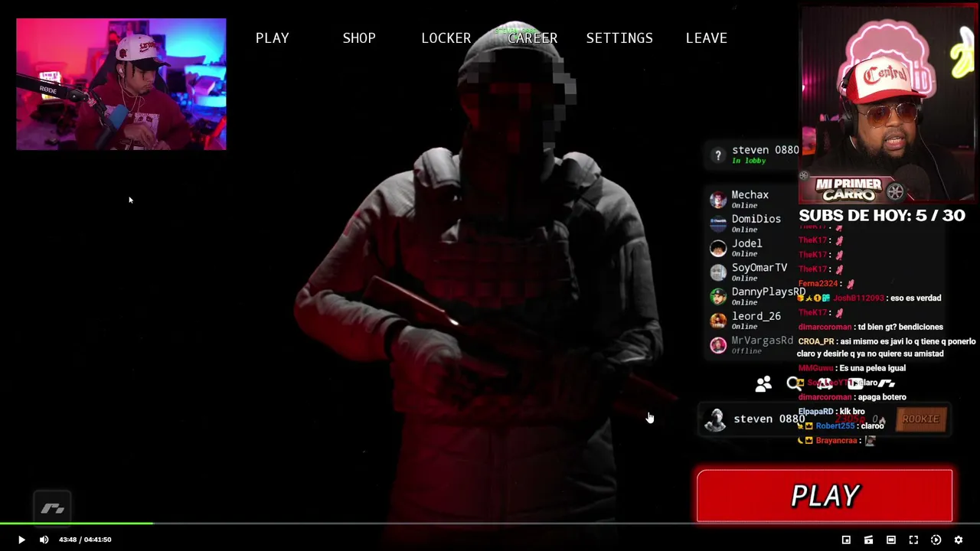
Task: Click the video timestamp 43:48 / 04:41:50
Action: 85,540
